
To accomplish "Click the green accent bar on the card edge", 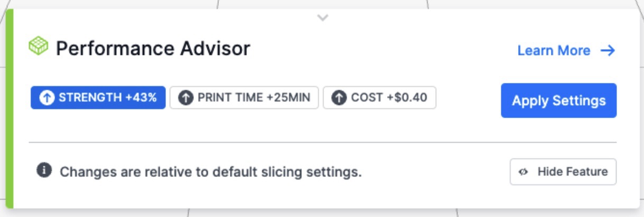I will 9,109.
